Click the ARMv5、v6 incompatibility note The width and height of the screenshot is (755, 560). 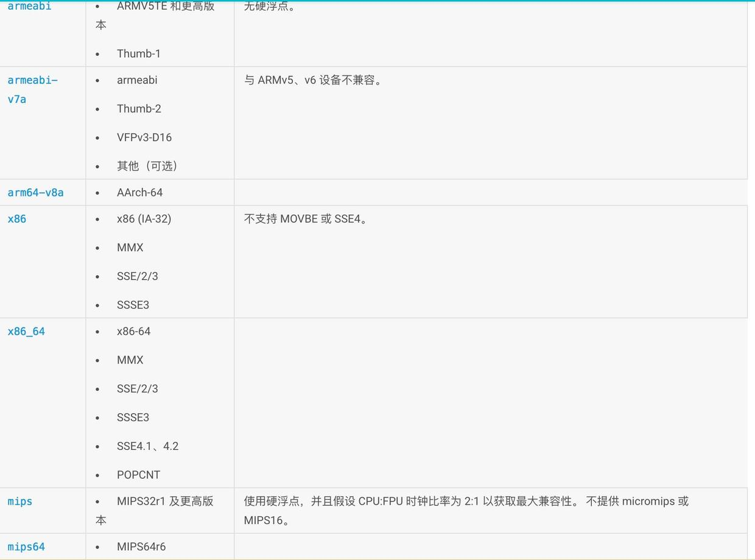[314, 80]
